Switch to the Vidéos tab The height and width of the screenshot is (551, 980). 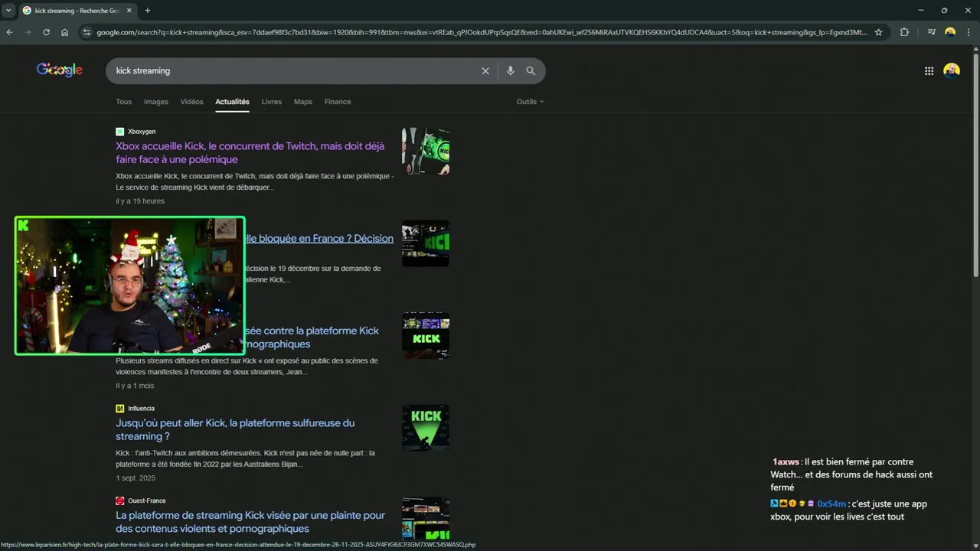192,102
